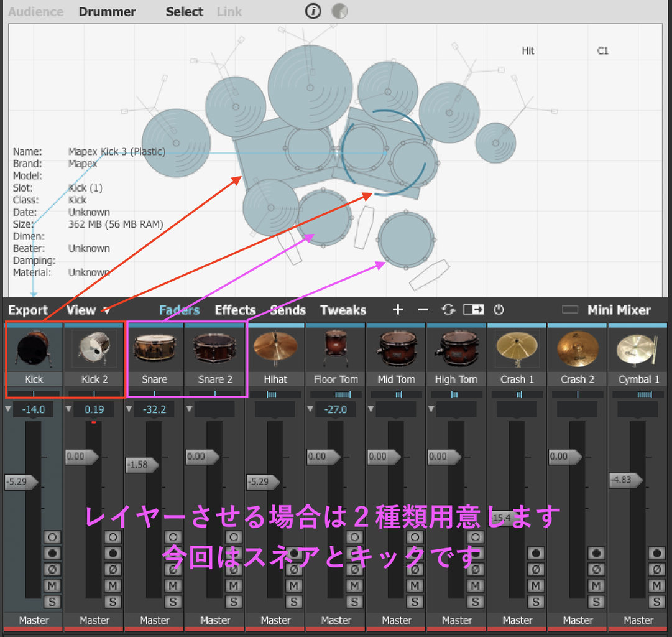Open the Mini Mixer

[x=619, y=310]
